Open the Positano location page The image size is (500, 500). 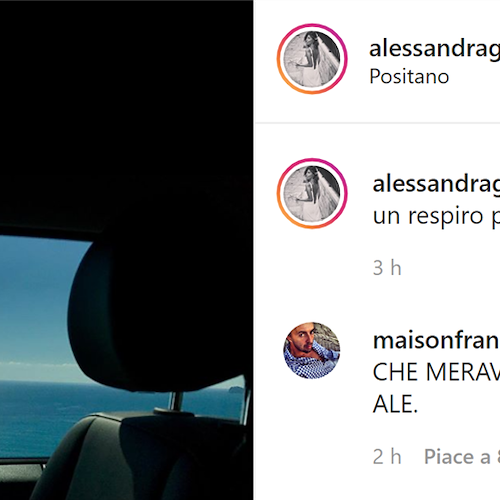[409, 77]
